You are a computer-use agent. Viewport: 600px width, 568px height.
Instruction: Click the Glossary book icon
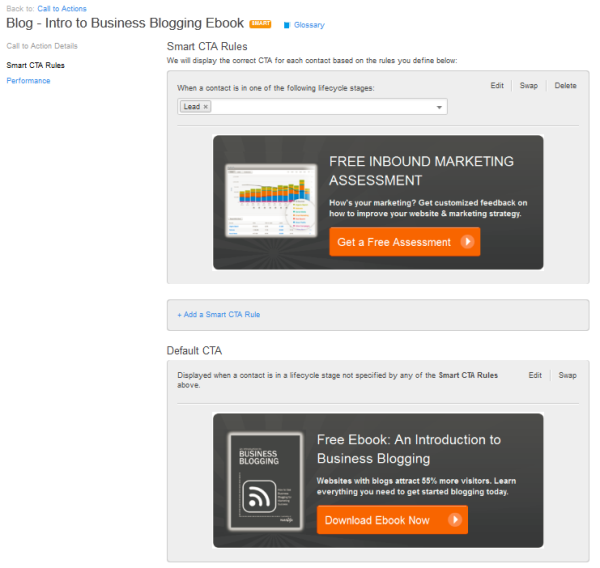[x=286, y=25]
